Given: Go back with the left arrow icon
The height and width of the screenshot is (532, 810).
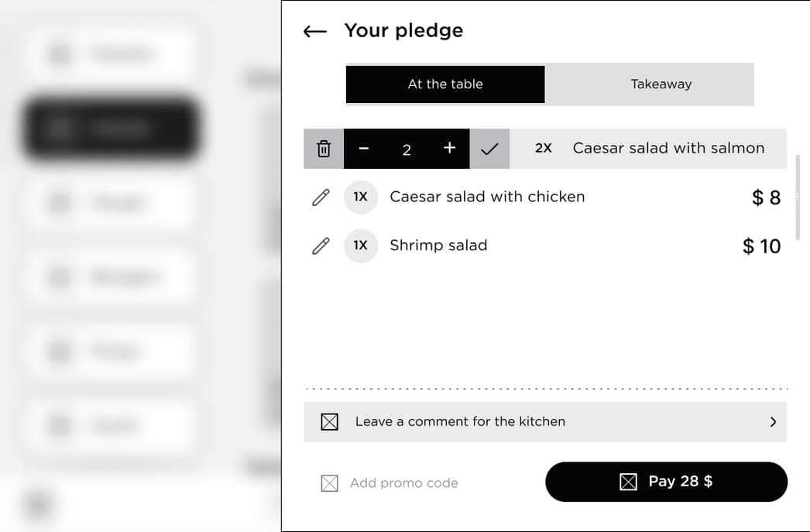Looking at the screenshot, I should tap(315, 32).
